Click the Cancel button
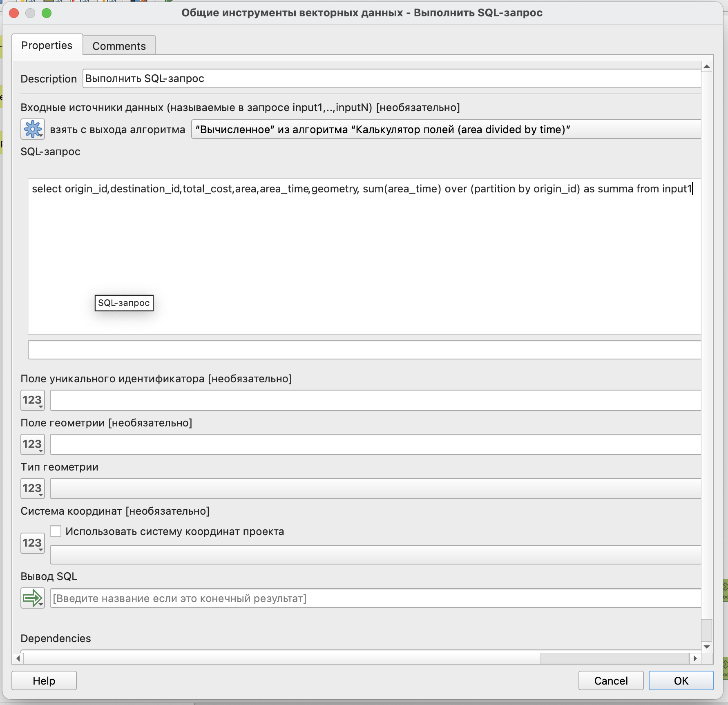Viewport: 728px width, 705px height. (x=611, y=680)
